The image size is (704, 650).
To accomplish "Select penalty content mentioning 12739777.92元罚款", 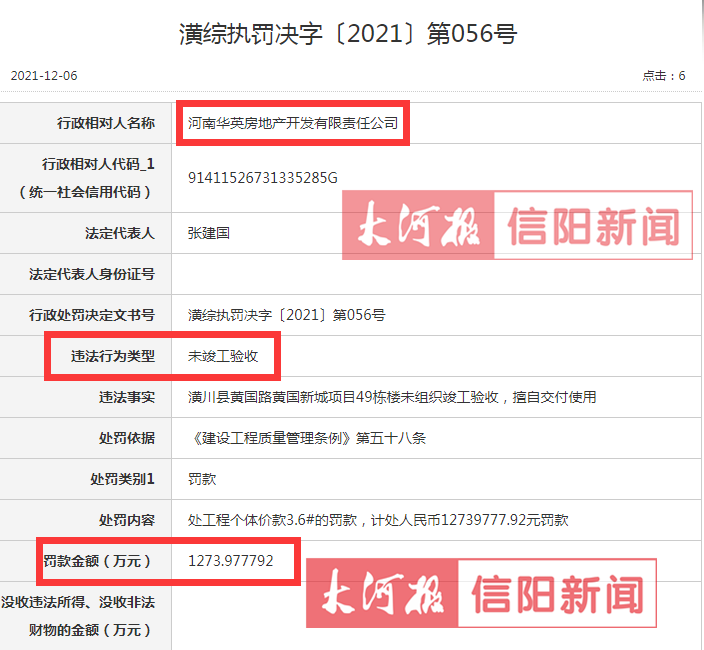I will click(378, 520).
